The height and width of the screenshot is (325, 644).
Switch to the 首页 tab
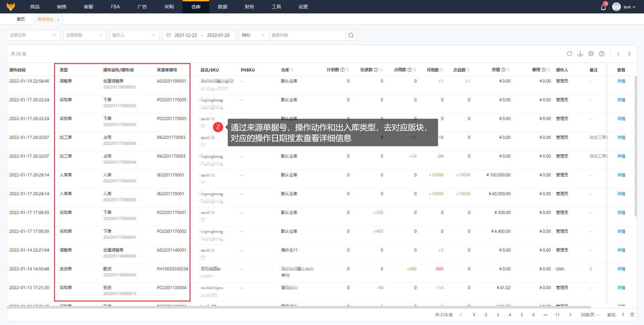(x=21, y=19)
